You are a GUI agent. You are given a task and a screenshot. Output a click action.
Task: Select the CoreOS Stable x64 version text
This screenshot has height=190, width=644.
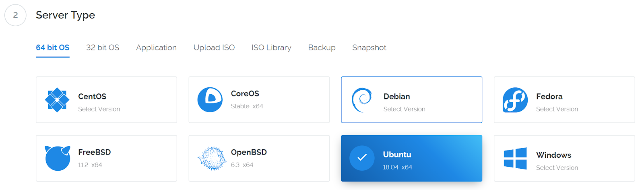[247, 106]
